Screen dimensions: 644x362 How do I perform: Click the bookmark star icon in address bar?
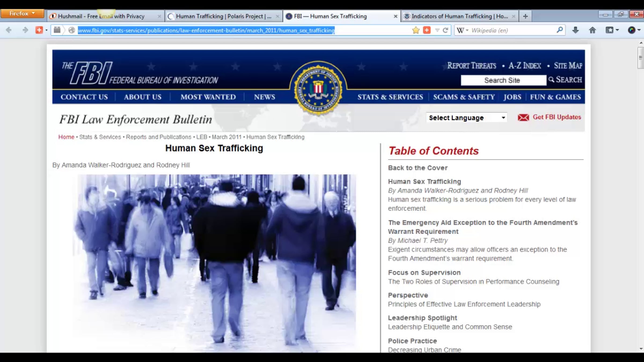pos(416,30)
